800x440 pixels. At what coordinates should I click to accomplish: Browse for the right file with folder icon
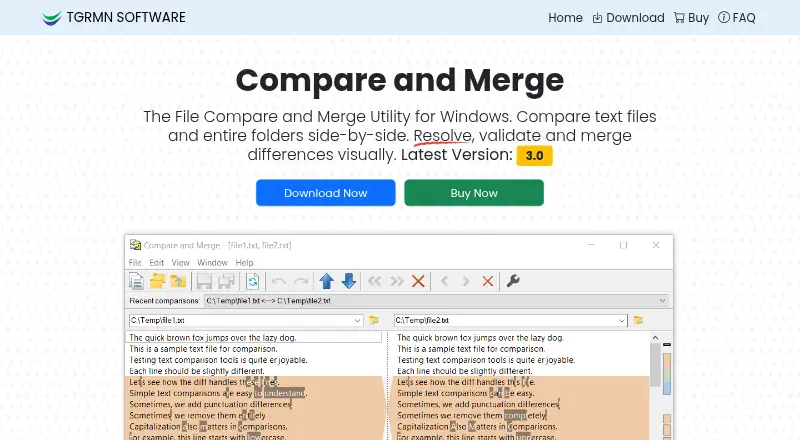click(638, 321)
